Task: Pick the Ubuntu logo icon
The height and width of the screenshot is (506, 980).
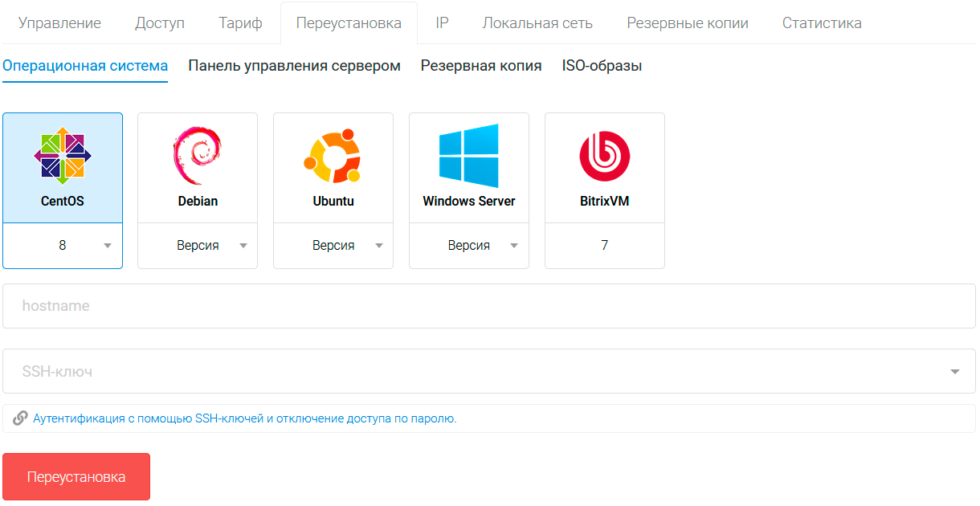Action: (333, 156)
